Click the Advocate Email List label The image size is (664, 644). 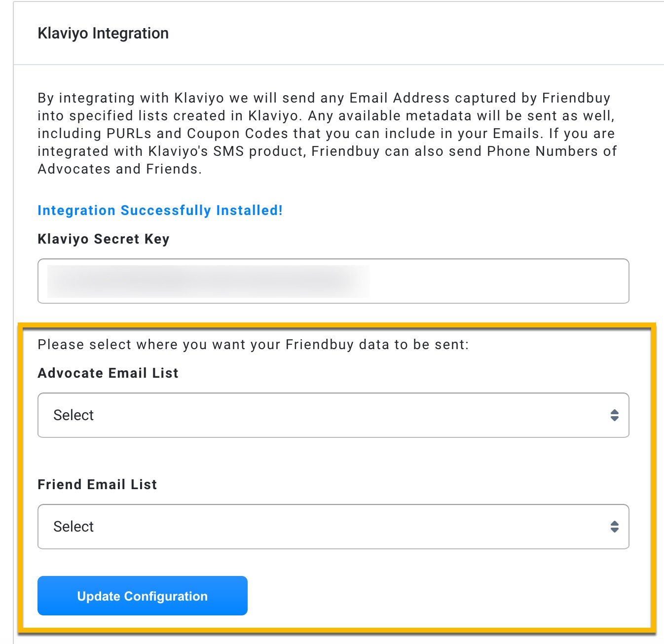(x=108, y=373)
